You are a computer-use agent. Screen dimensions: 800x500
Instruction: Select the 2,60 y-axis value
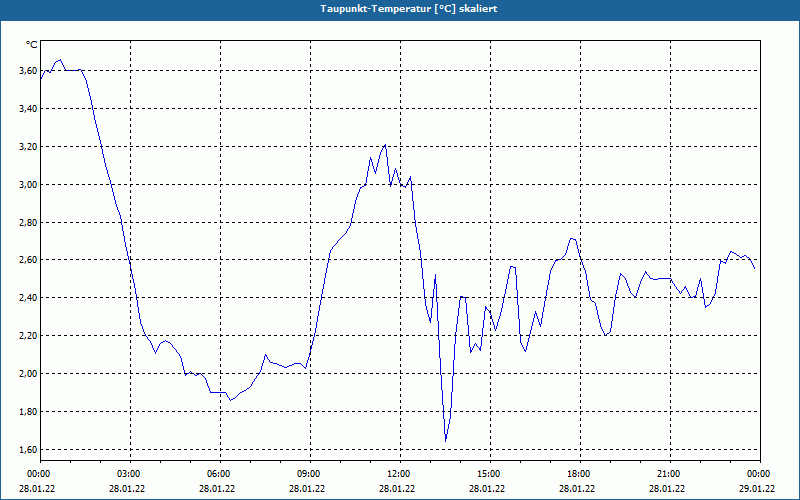tap(28, 260)
